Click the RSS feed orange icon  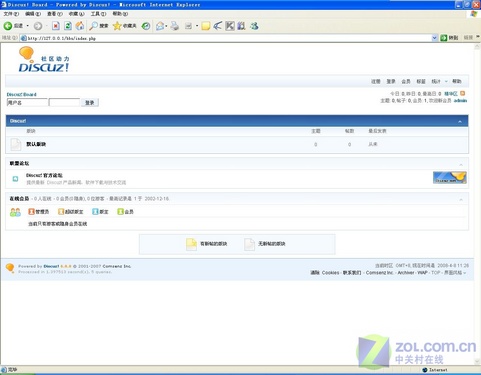(462, 94)
